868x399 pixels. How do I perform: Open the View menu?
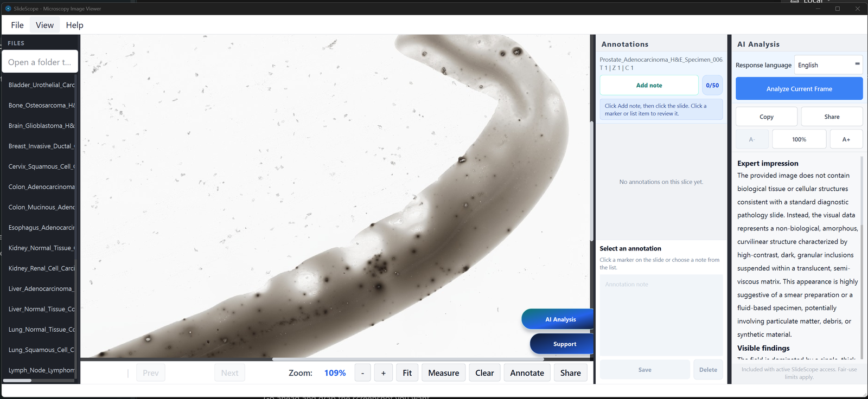click(44, 25)
